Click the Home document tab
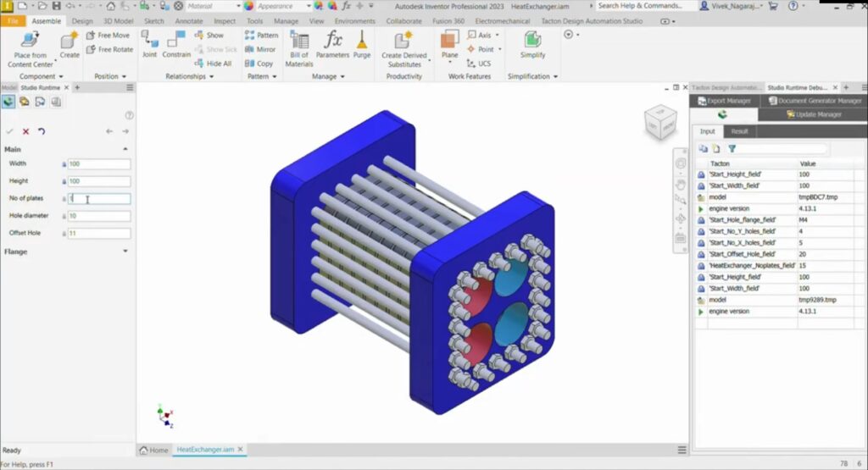 click(154, 450)
